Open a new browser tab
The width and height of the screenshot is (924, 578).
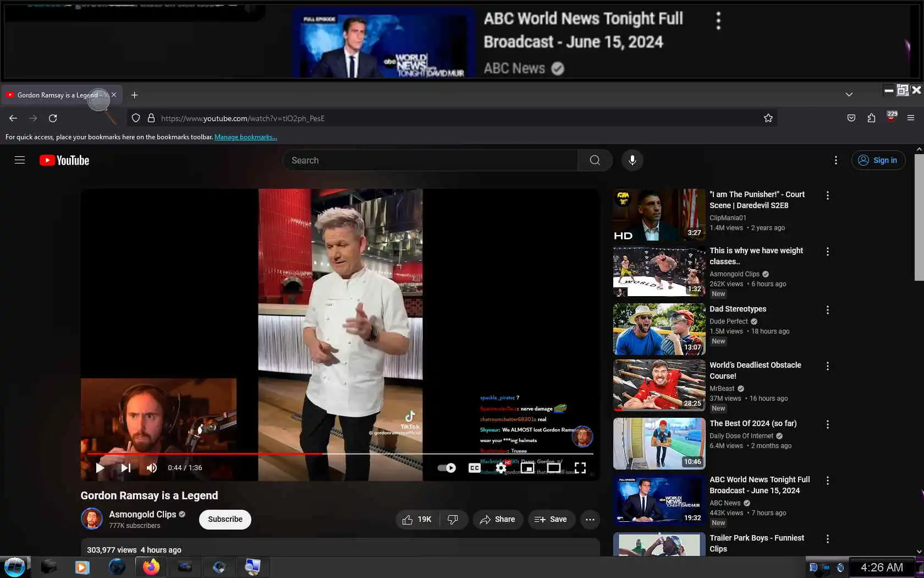(134, 95)
